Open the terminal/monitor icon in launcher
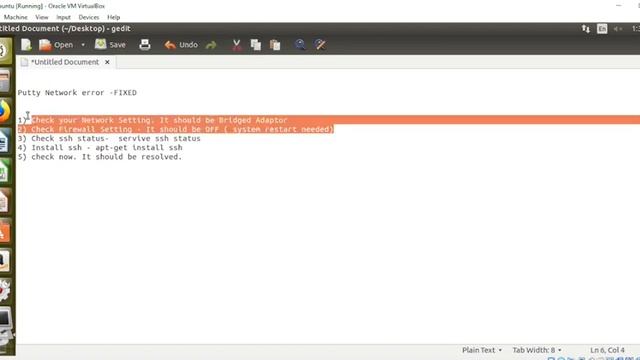 pyautogui.click(x=6, y=321)
